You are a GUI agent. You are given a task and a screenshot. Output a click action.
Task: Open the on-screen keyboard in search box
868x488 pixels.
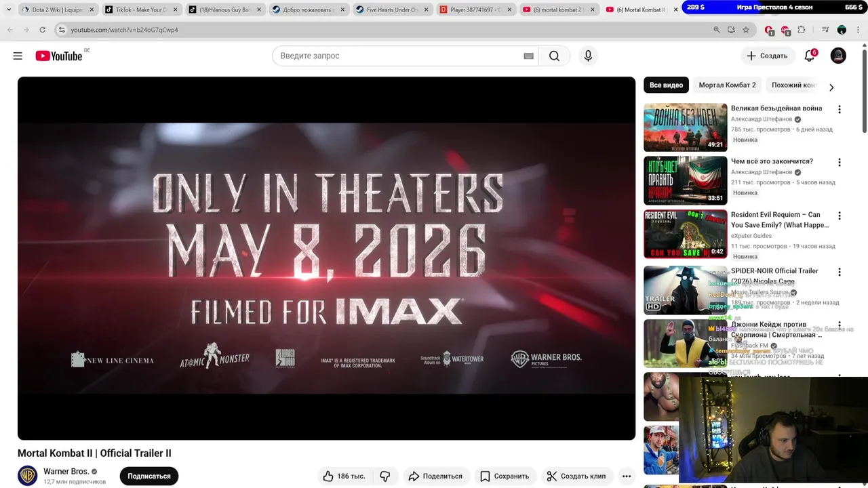[529, 56]
